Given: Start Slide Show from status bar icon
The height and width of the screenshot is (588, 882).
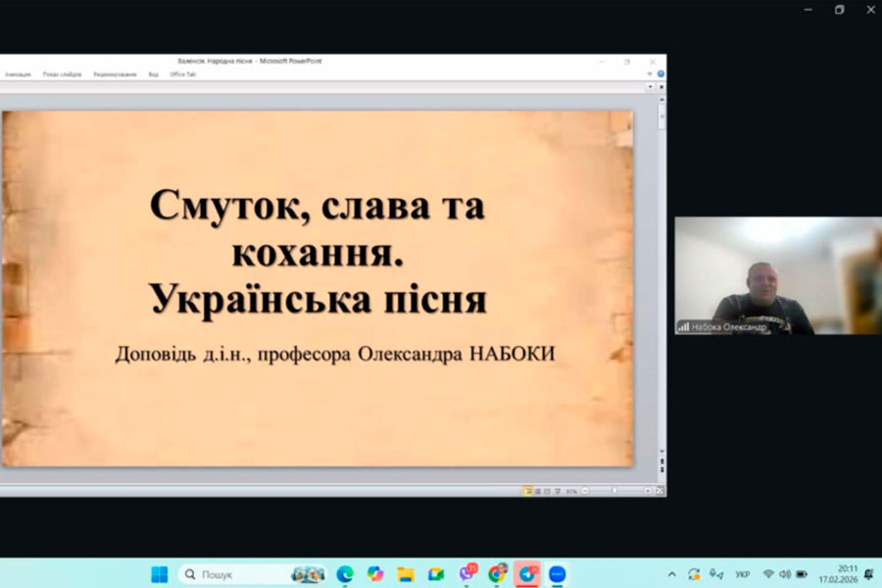Looking at the screenshot, I should (557, 490).
